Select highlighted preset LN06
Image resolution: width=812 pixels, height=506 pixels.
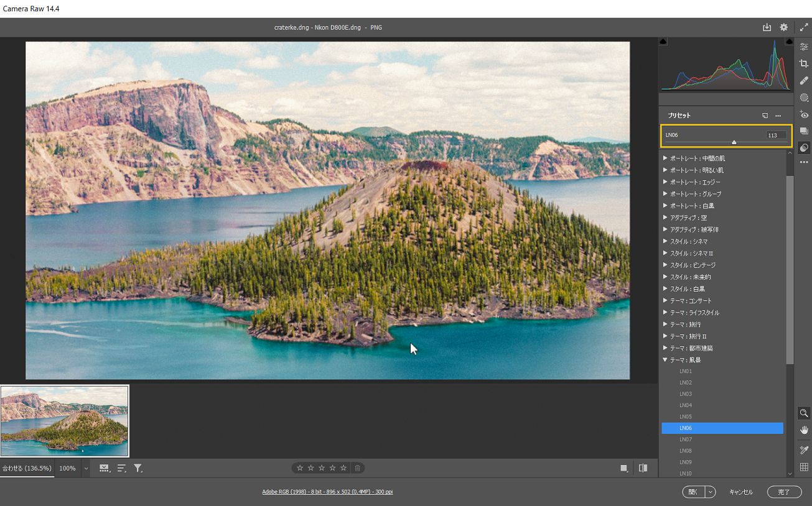[x=722, y=428]
